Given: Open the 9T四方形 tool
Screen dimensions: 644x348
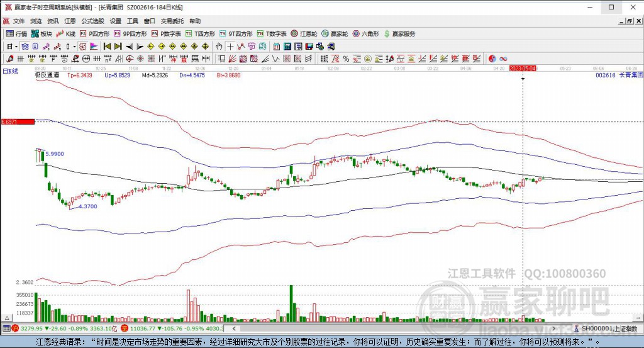Looking at the screenshot, I should click(236, 34).
